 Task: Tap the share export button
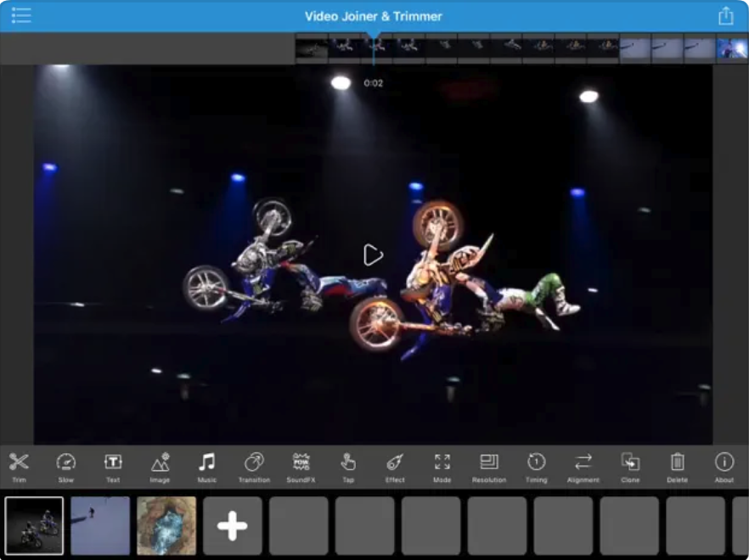(725, 16)
